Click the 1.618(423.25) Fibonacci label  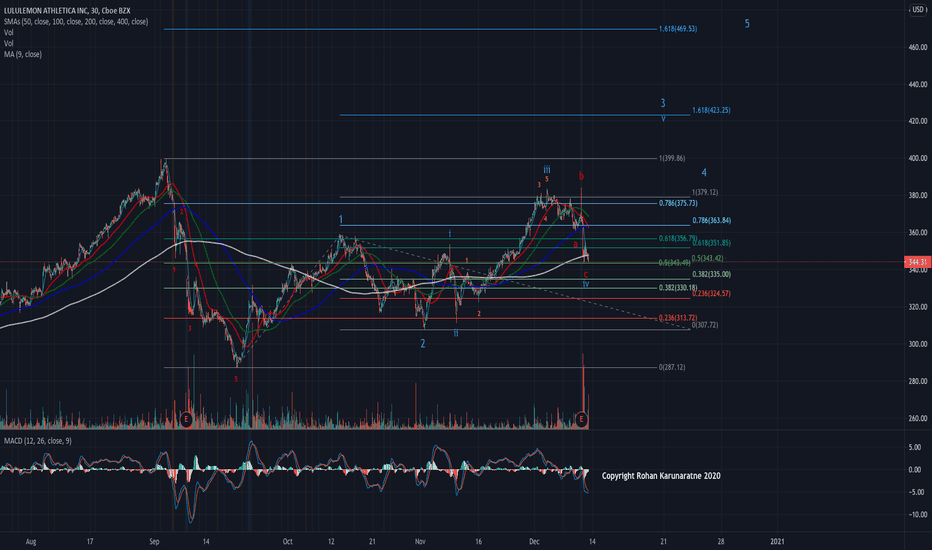(711, 110)
